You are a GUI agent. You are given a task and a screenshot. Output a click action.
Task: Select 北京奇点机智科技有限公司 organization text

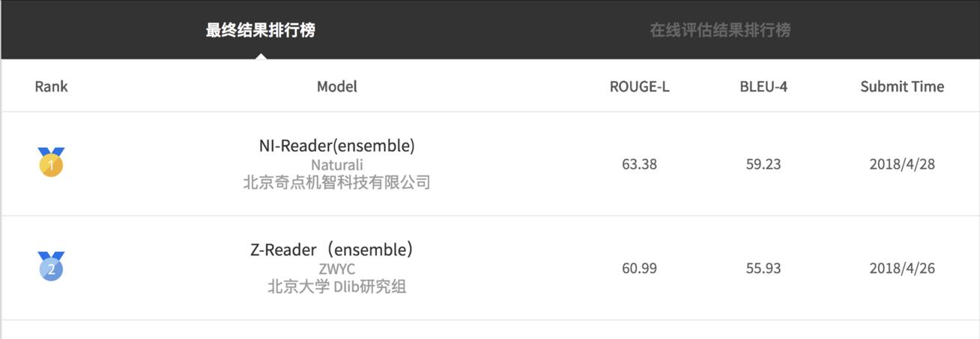click(337, 182)
